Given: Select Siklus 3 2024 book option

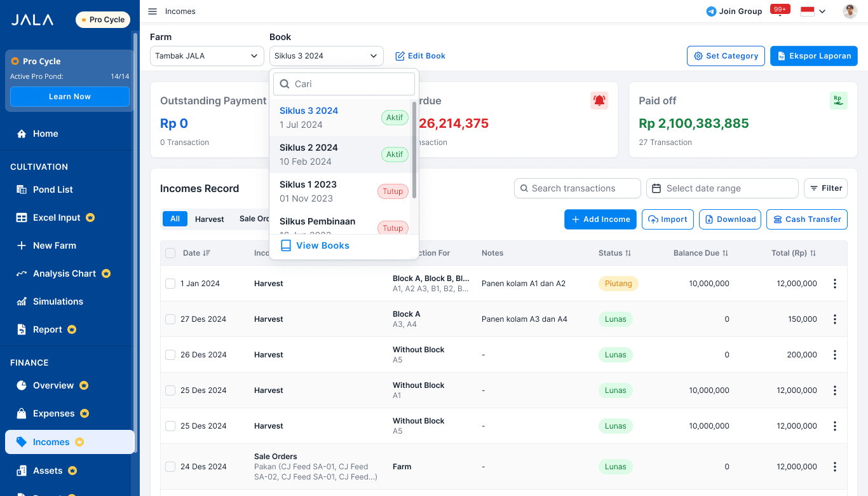Looking at the screenshot, I should click(x=341, y=118).
